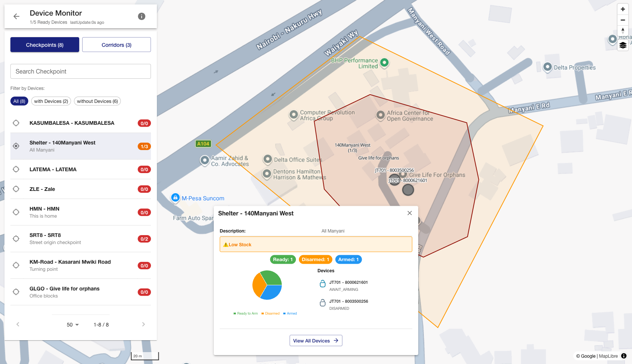The width and height of the screenshot is (632, 364).
Task: Open the info icon in Device Monitor header
Action: point(142,16)
